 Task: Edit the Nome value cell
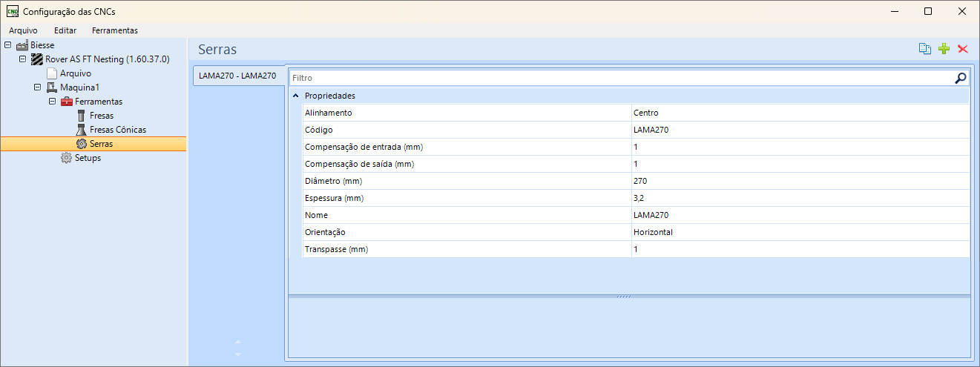coord(800,215)
